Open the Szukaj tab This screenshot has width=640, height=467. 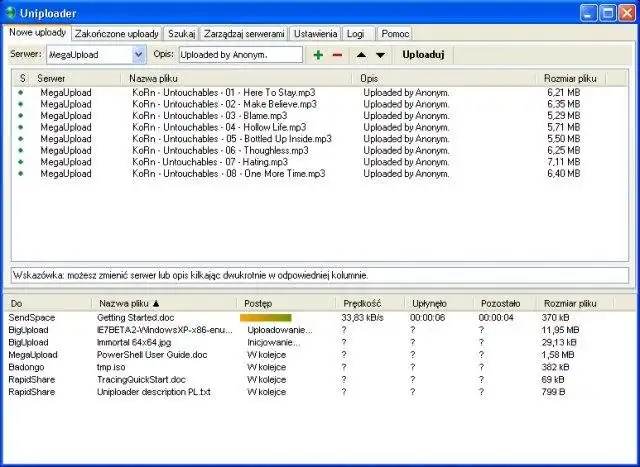click(x=182, y=34)
